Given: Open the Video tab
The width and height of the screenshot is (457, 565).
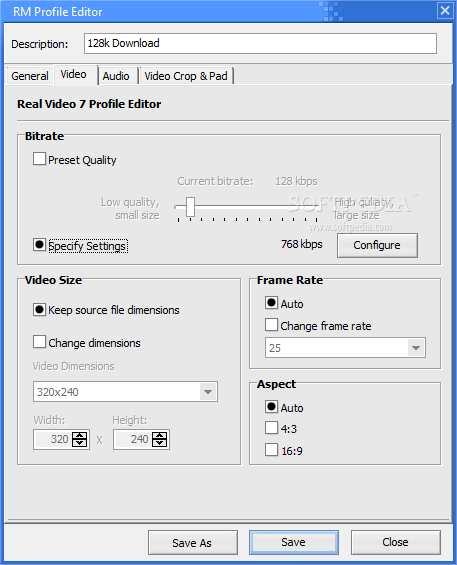Looking at the screenshot, I should [x=74, y=75].
